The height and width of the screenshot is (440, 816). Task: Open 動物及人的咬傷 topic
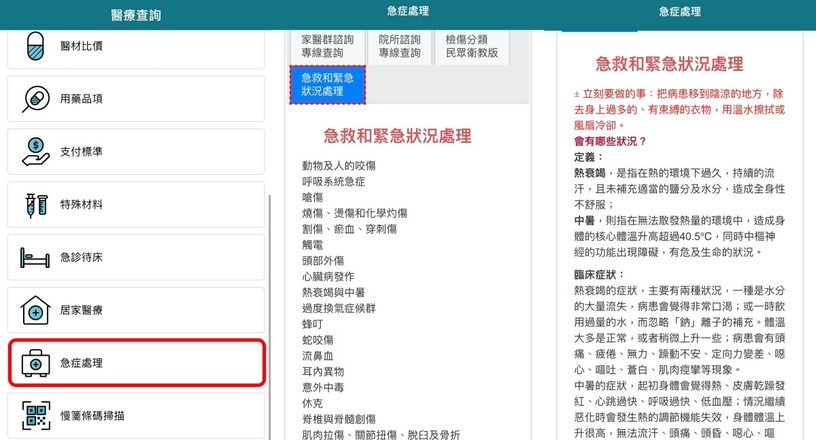pos(339,166)
